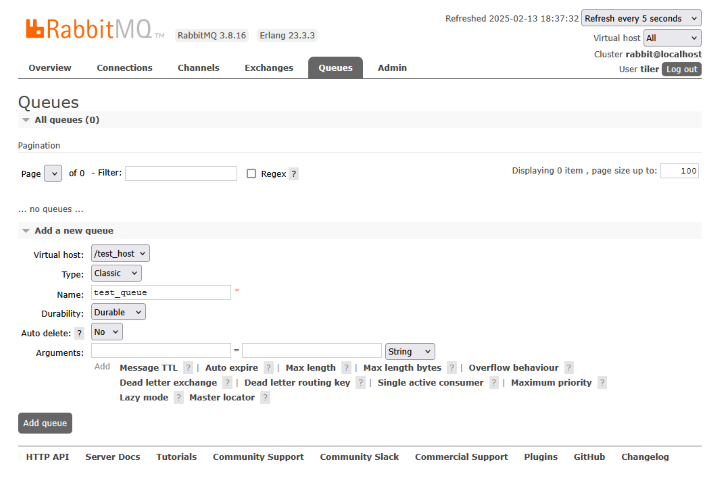Screen dimensions: 720x477
Task: Open the Auto delete No dropdown
Action: (107, 332)
